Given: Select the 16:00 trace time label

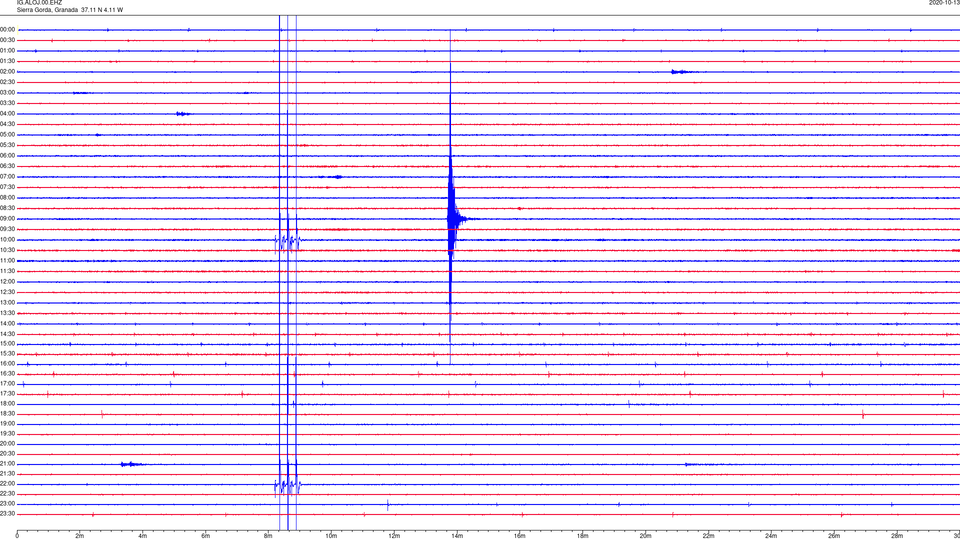Looking at the screenshot, I should click(8, 364).
